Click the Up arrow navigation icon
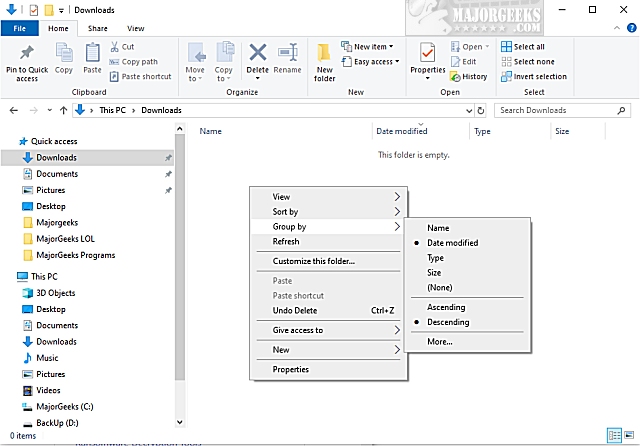The image size is (640, 446). pyautogui.click(x=64, y=110)
